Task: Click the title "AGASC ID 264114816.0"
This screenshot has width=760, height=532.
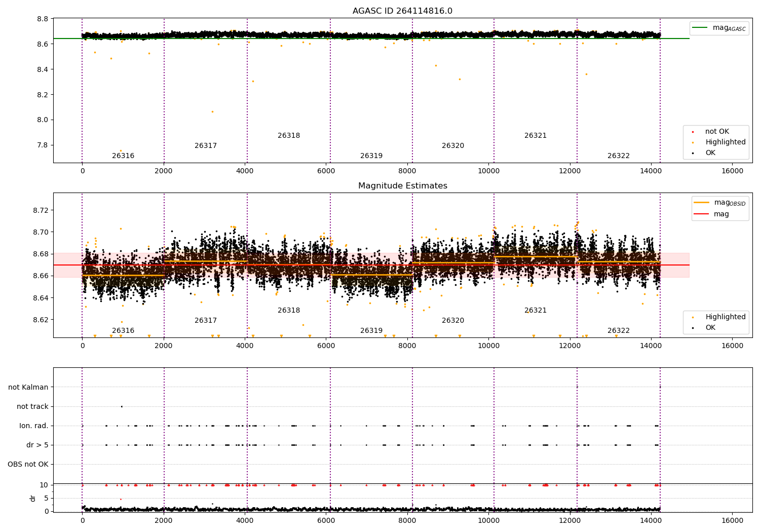Action: [x=402, y=11]
